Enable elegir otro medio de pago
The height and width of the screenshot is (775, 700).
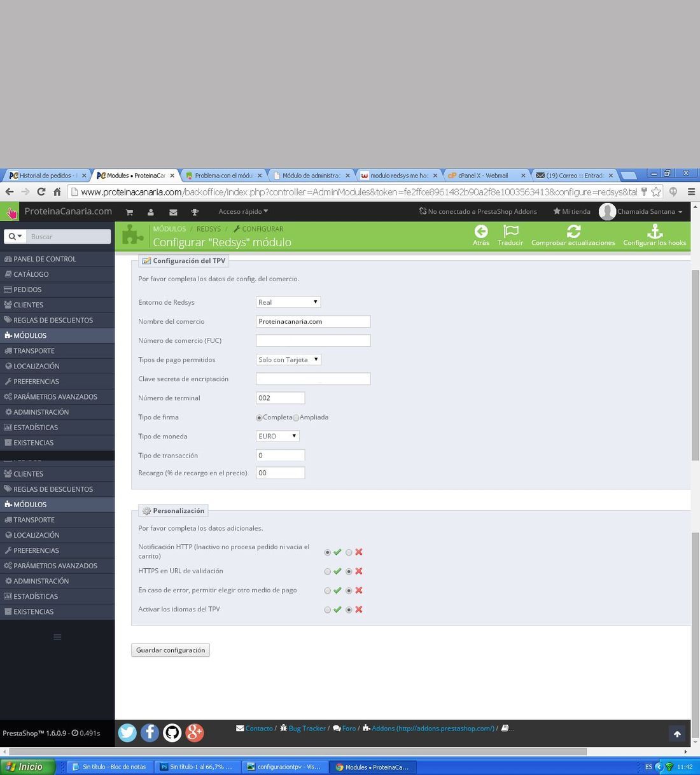tap(328, 590)
